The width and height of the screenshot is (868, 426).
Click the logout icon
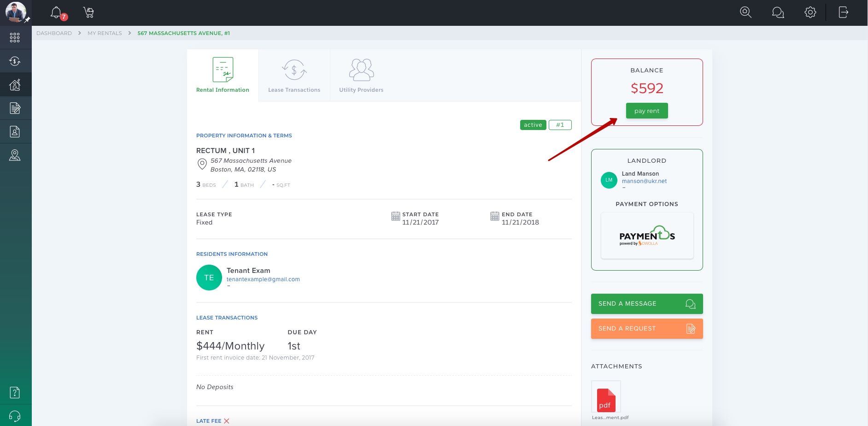tap(843, 12)
